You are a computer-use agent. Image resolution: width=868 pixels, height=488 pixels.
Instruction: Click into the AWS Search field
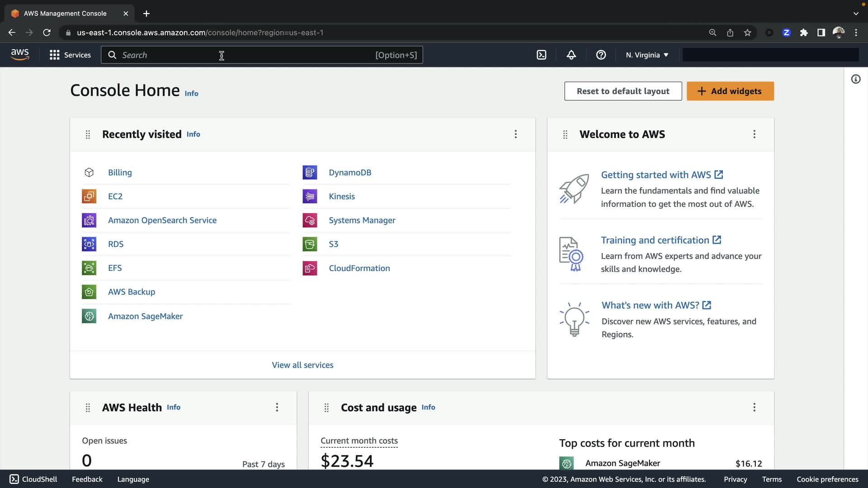244,55
